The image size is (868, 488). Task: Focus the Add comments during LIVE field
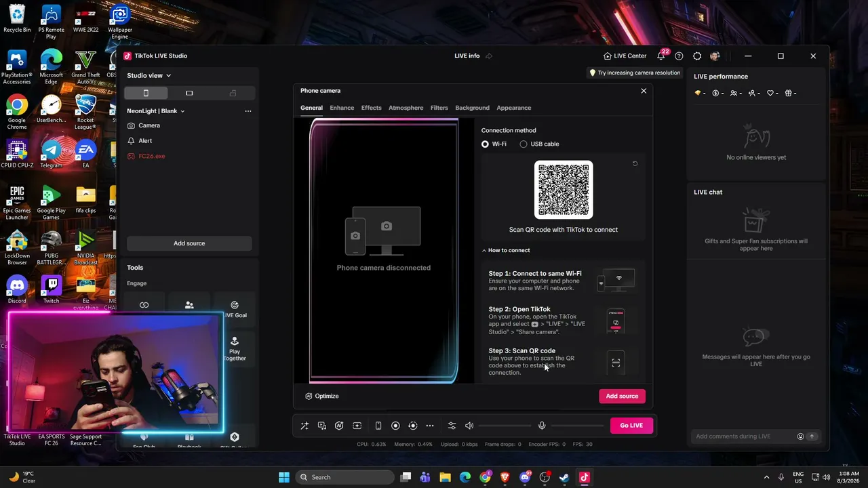[744, 436]
